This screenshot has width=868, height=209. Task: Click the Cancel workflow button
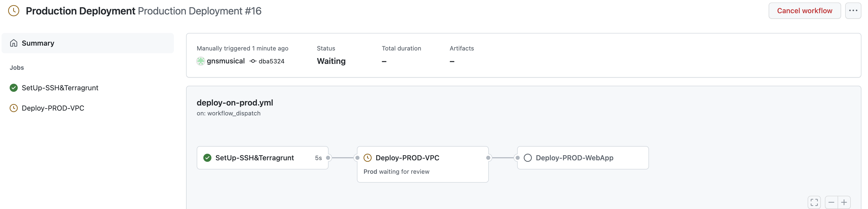pos(804,11)
